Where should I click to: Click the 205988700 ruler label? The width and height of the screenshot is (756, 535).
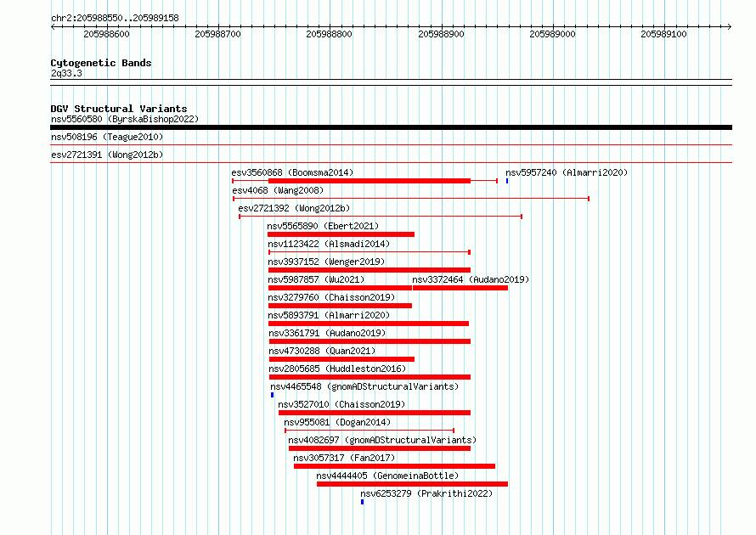218,34
